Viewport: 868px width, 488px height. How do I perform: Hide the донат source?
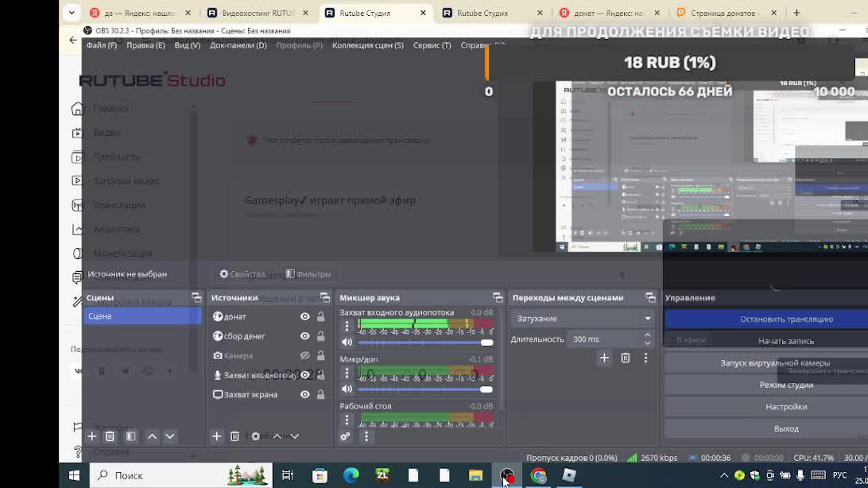305,316
